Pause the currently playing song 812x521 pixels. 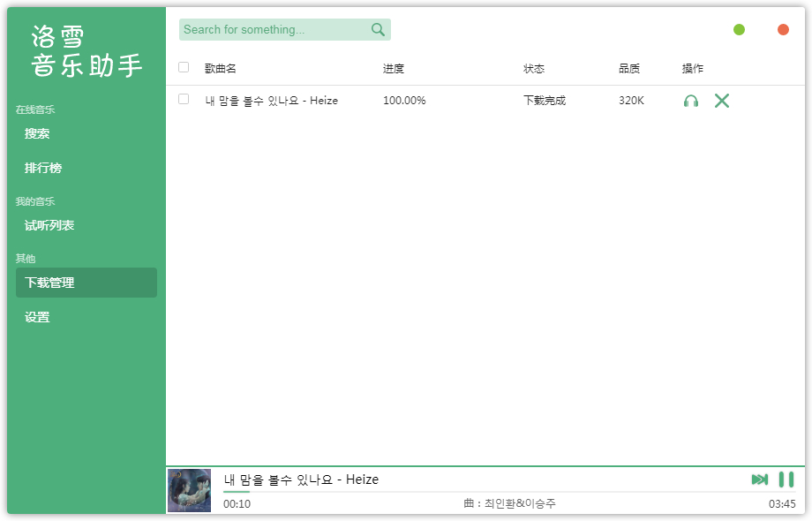pyautogui.click(x=786, y=479)
